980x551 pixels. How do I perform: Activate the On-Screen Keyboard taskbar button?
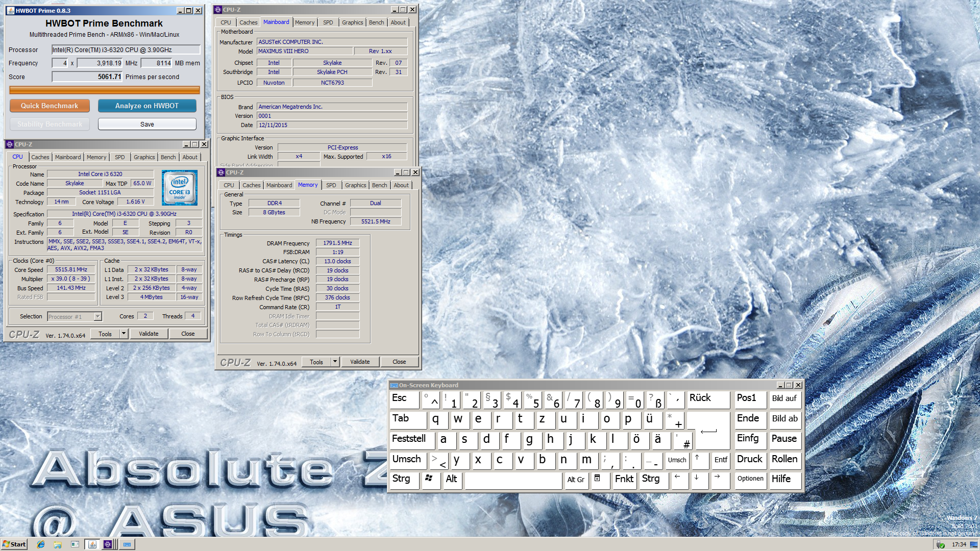pyautogui.click(x=127, y=544)
